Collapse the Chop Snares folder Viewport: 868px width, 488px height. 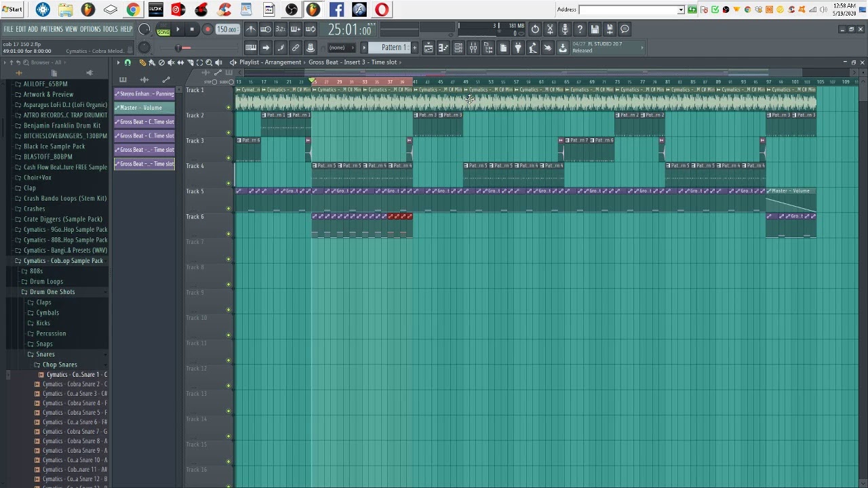(x=60, y=365)
